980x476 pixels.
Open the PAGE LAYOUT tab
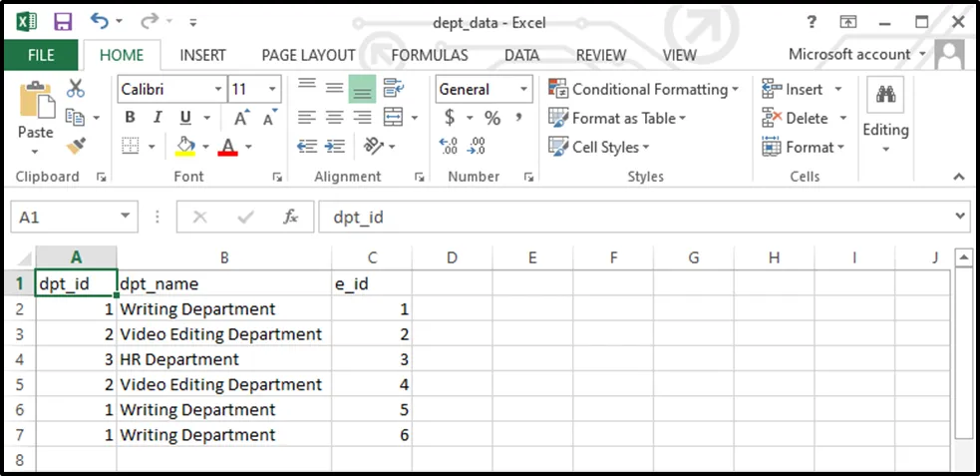308,55
